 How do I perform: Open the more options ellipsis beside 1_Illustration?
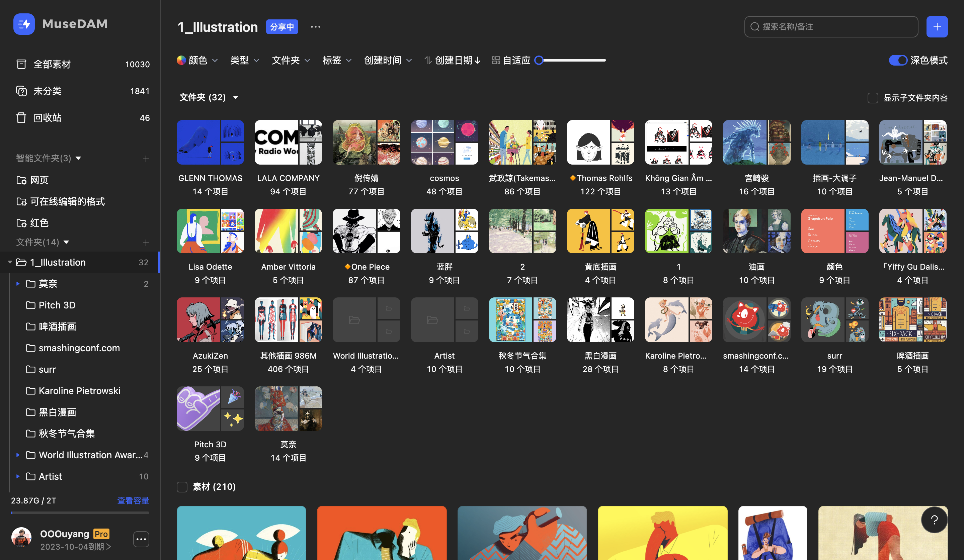[x=316, y=27]
